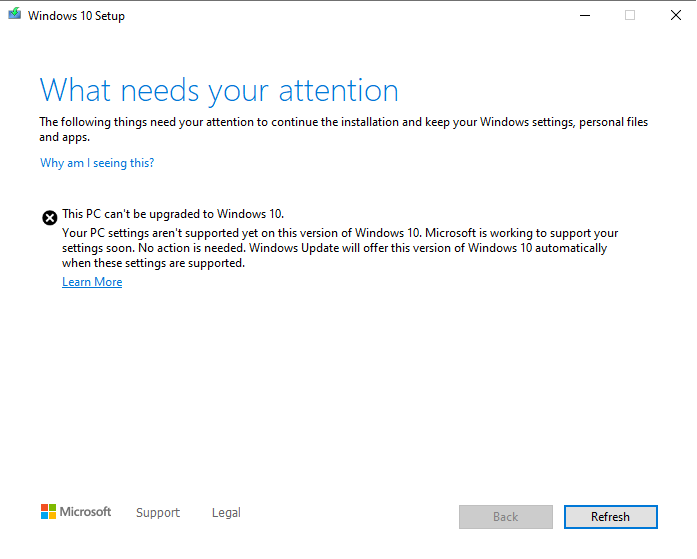697x559 pixels.
Task: Minimize the Windows 10 Setup window
Action: click(585, 16)
